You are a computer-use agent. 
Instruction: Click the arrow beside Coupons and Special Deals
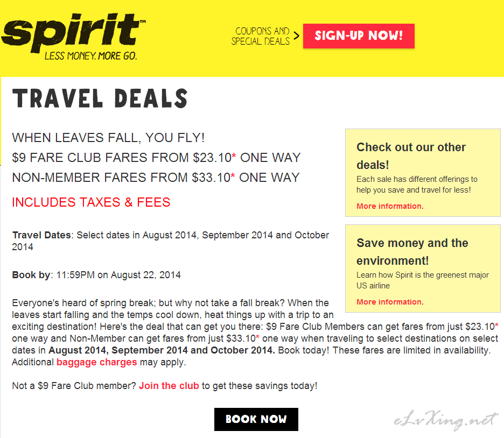[x=296, y=36]
